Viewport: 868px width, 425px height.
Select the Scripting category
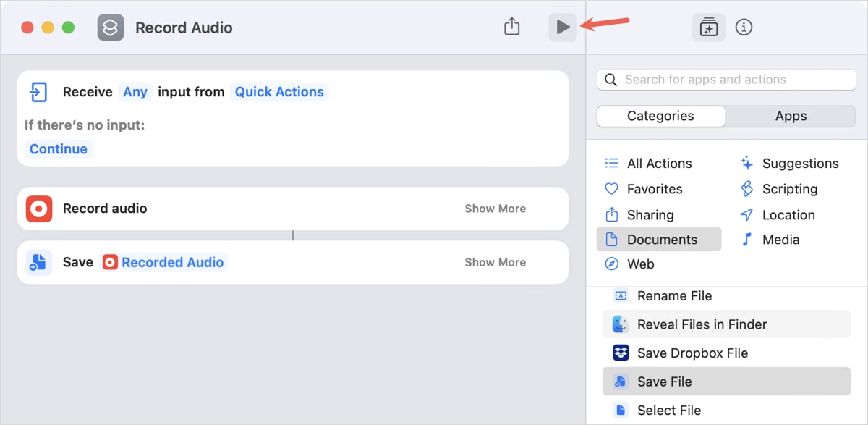[788, 188]
